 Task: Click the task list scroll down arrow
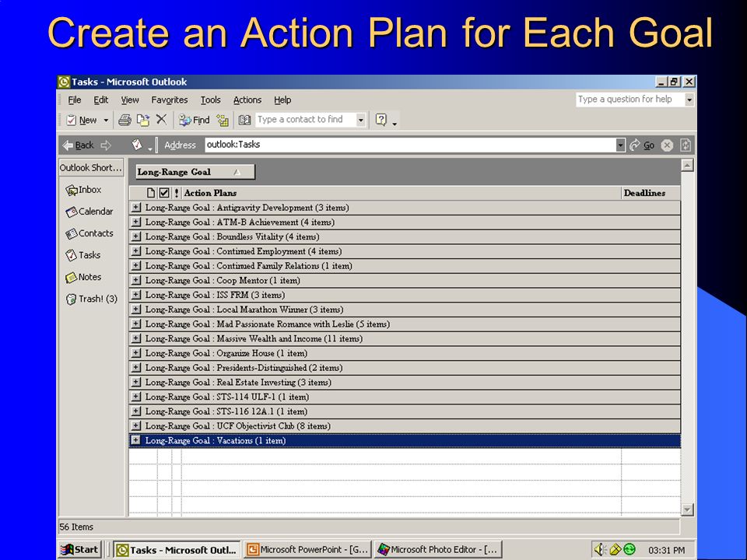point(687,509)
